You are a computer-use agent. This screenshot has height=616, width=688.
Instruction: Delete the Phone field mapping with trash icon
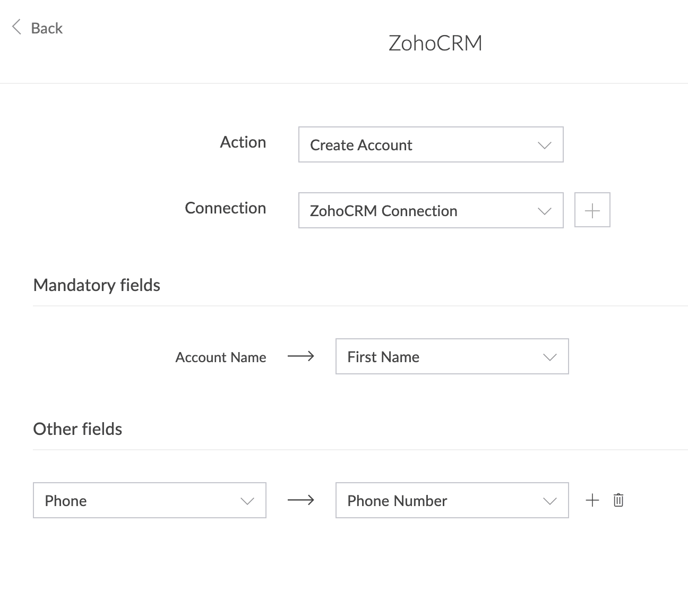pyautogui.click(x=618, y=500)
